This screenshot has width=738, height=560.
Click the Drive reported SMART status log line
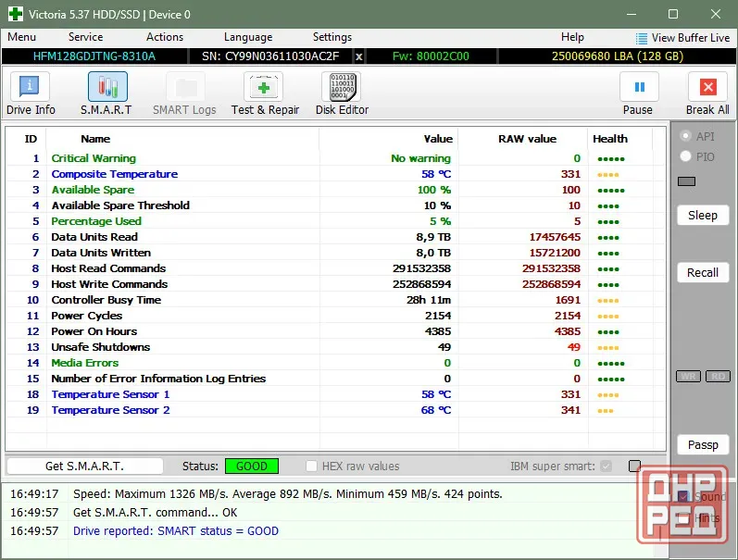[176, 531]
